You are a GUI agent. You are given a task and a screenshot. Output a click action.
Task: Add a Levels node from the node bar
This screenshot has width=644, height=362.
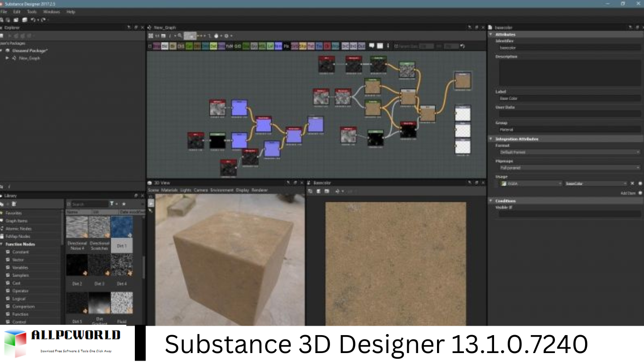[270, 46]
